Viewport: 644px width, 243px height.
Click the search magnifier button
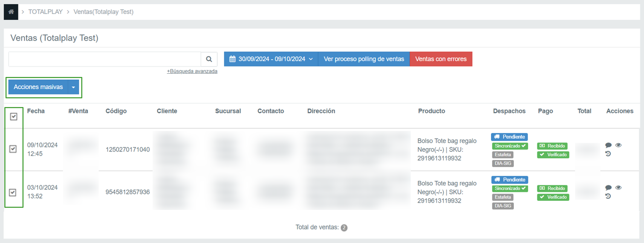point(209,59)
